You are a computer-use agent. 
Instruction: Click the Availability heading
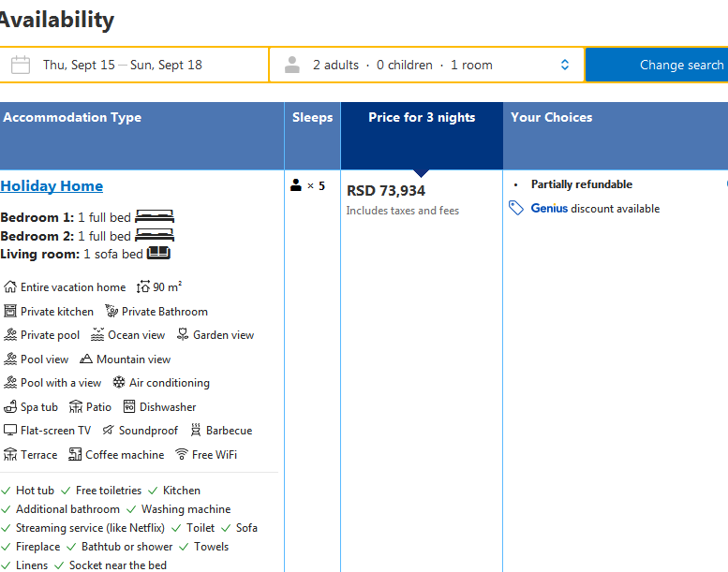point(56,20)
